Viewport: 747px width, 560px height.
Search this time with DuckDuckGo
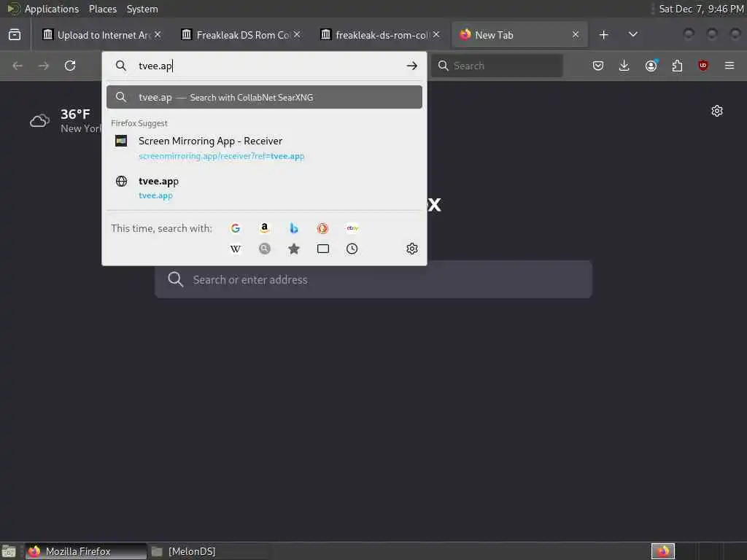point(322,228)
